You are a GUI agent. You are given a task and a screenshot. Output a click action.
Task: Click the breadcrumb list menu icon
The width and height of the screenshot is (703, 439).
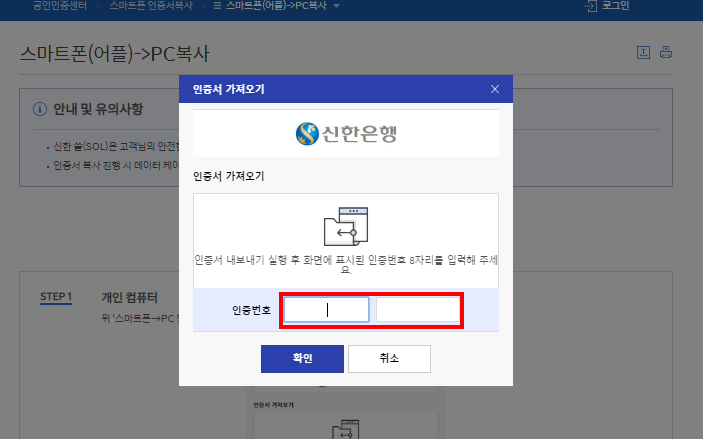217,6
